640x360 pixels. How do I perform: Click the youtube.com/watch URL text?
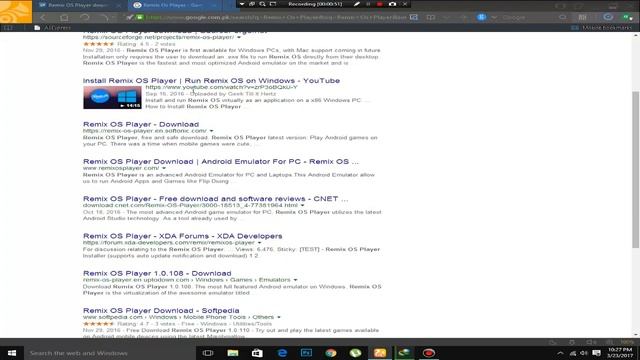pyautogui.click(x=222, y=87)
